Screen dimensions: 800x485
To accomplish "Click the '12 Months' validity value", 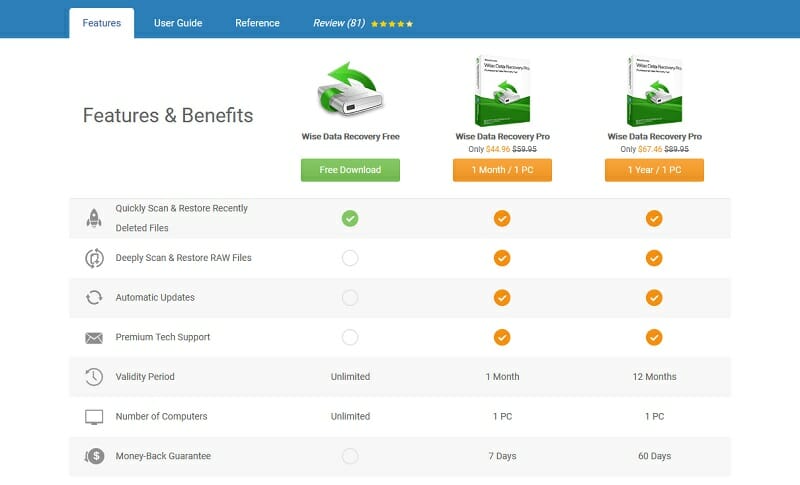I will [x=654, y=377].
